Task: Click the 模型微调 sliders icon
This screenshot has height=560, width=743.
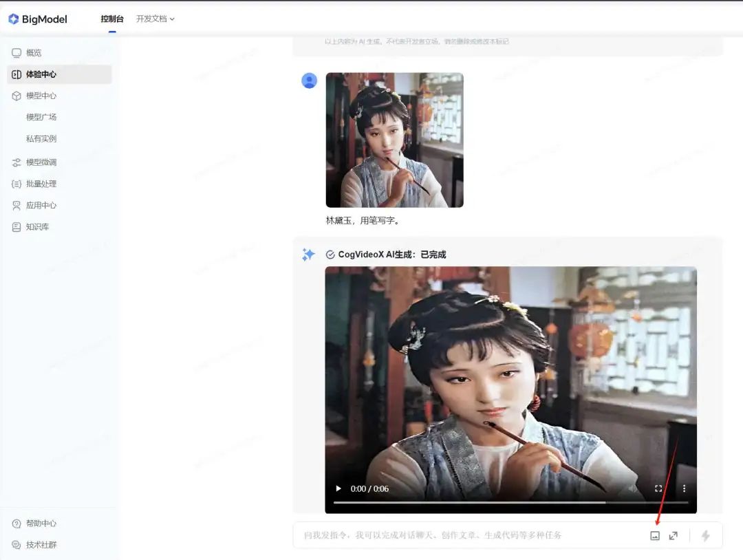Action: [17, 162]
